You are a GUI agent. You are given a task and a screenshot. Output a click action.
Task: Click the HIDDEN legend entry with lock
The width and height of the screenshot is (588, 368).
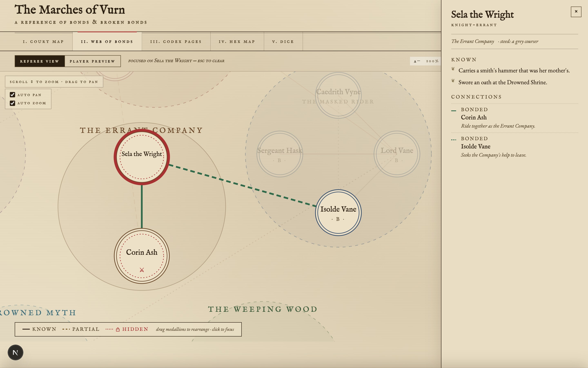tap(127, 329)
